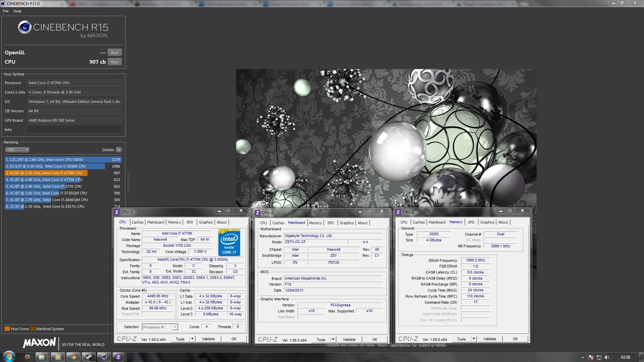Run the CPU benchmark
Screen dimensions: 644x362
(x=114, y=62)
